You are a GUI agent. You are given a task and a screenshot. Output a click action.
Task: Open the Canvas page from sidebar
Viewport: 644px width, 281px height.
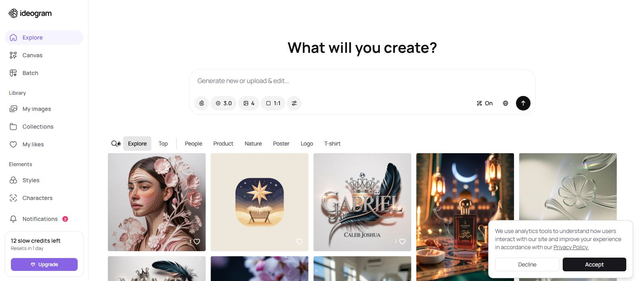[32, 55]
